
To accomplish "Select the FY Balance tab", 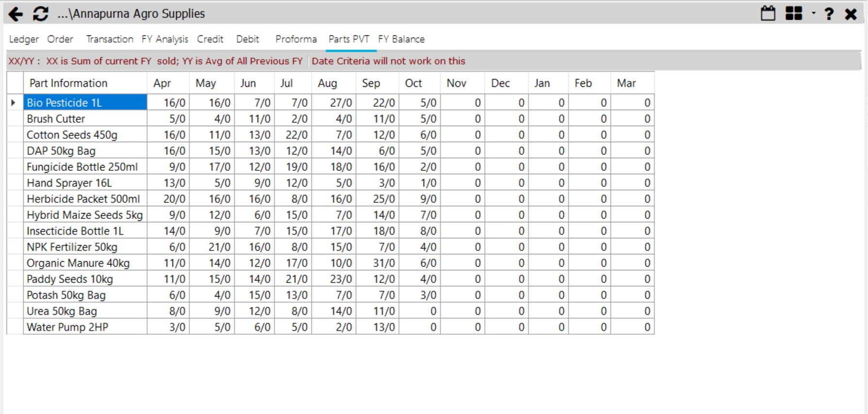I will click(x=401, y=39).
